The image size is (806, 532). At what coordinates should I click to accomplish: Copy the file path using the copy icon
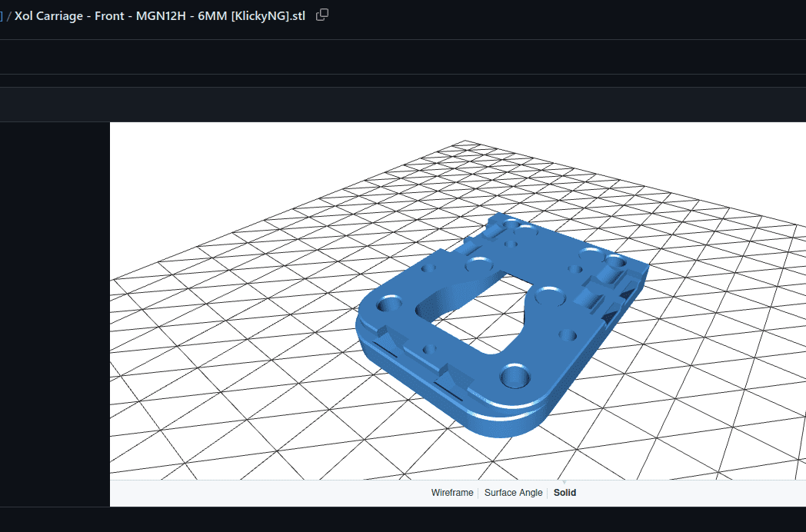322,15
